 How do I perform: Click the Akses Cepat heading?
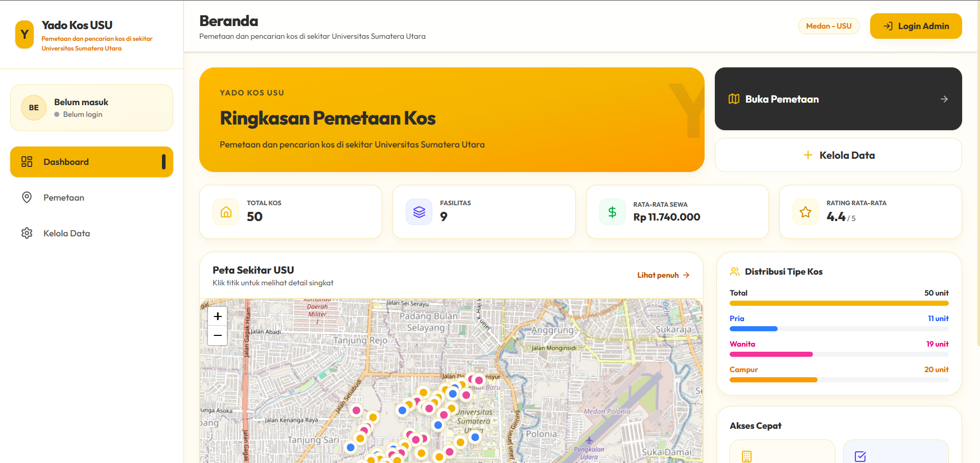coord(755,426)
